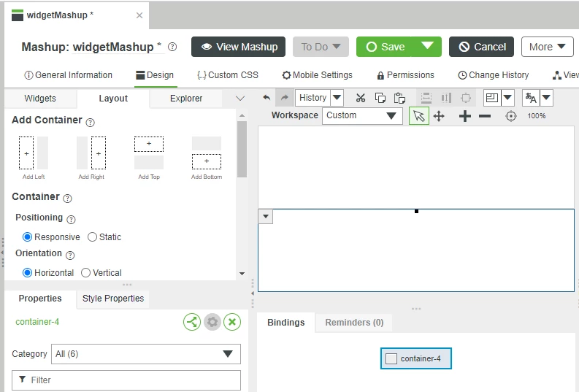The image size is (579, 392).
Task: Open the To Do dropdown
Action: 321,47
